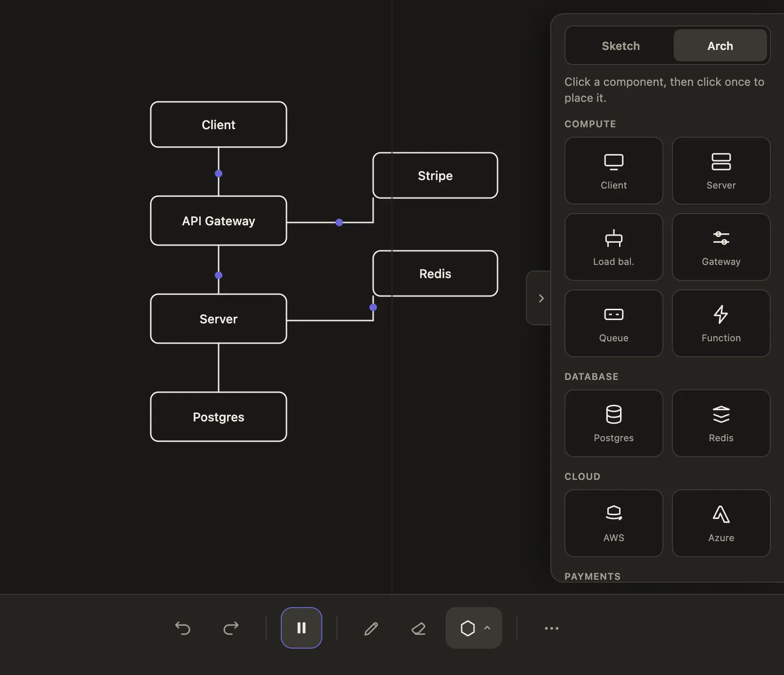Open the more options ellipsis menu

pos(552,628)
